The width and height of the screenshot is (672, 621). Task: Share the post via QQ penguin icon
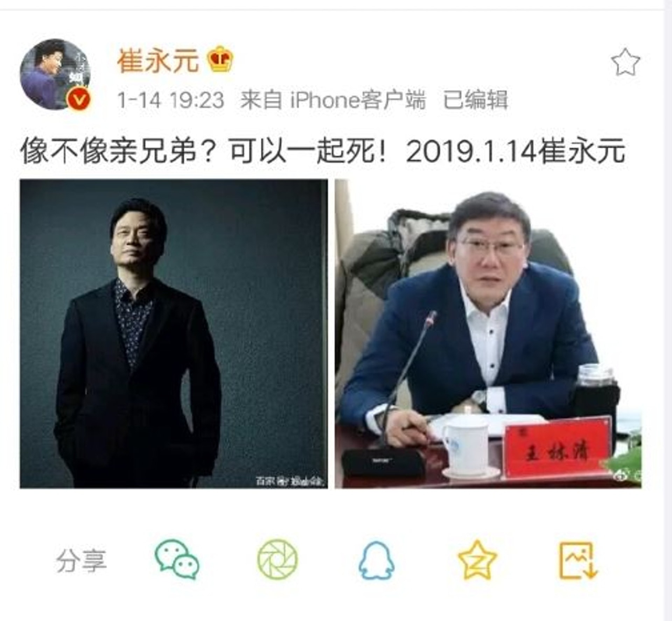click(376, 560)
